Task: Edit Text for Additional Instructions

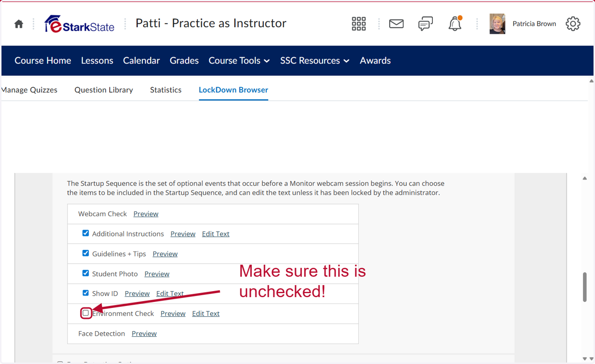Action: 216,234
